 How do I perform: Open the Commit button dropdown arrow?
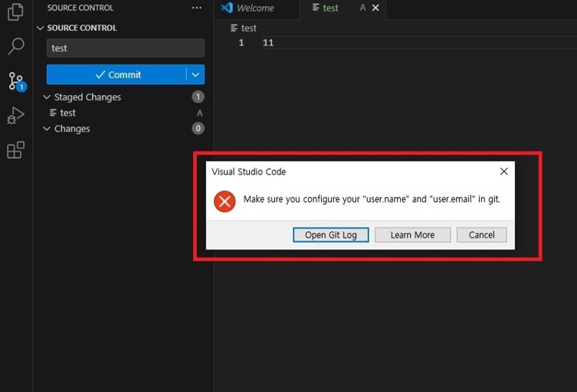click(195, 75)
